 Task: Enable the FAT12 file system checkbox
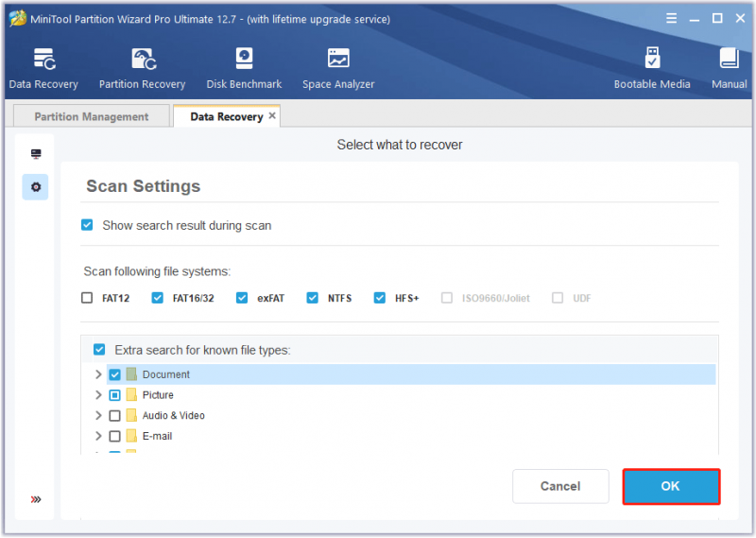[87, 298]
